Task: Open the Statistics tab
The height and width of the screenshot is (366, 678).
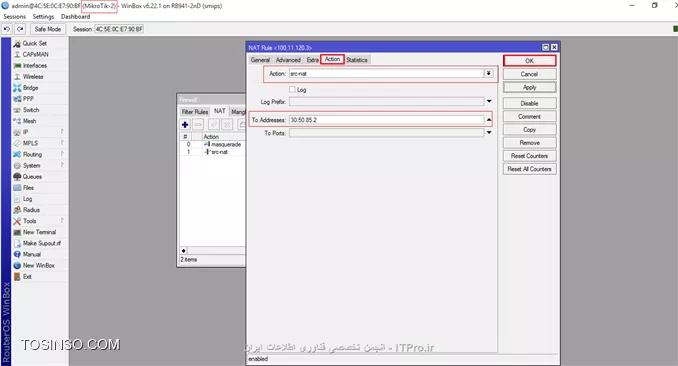Action: coord(357,60)
